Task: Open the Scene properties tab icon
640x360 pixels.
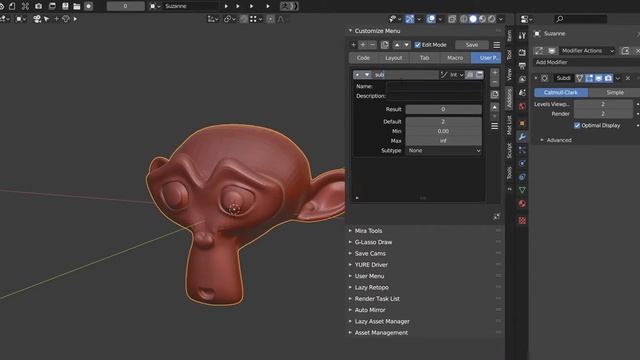Action: 522,93
